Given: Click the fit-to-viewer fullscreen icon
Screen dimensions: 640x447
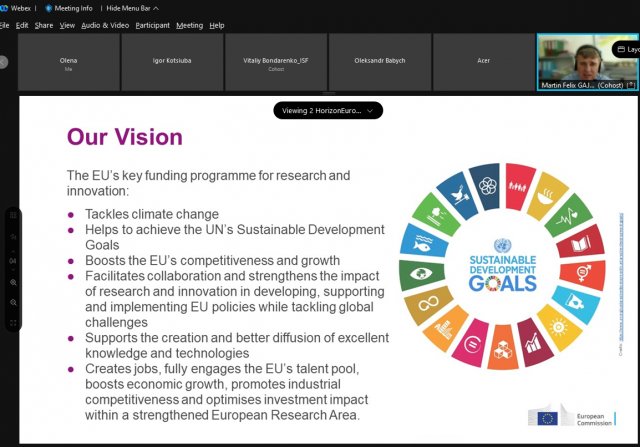Looking at the screenshot, I should (13, 323).
